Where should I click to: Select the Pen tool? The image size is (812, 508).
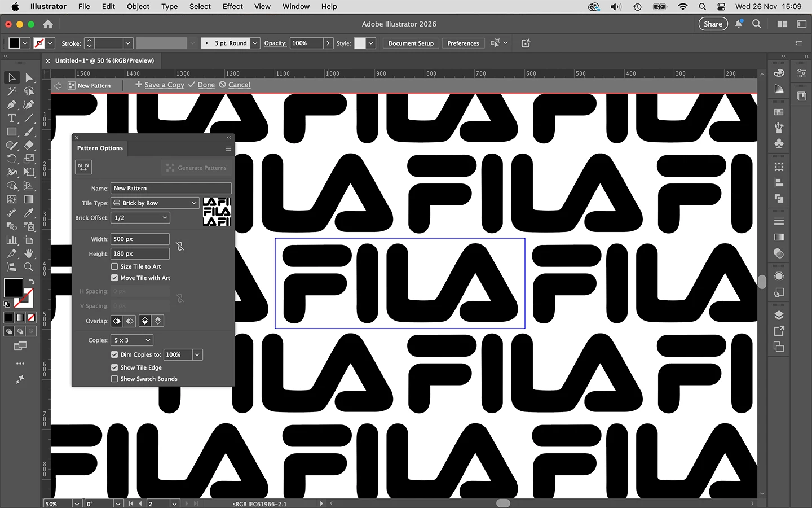pyautogui.click(x=12, y=104)
